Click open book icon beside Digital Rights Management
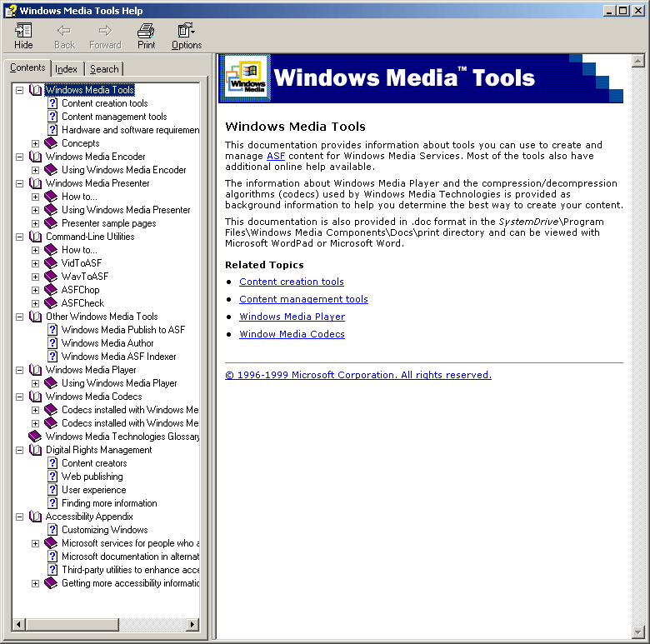The image size is (650, 644). (x=36, y=450)
